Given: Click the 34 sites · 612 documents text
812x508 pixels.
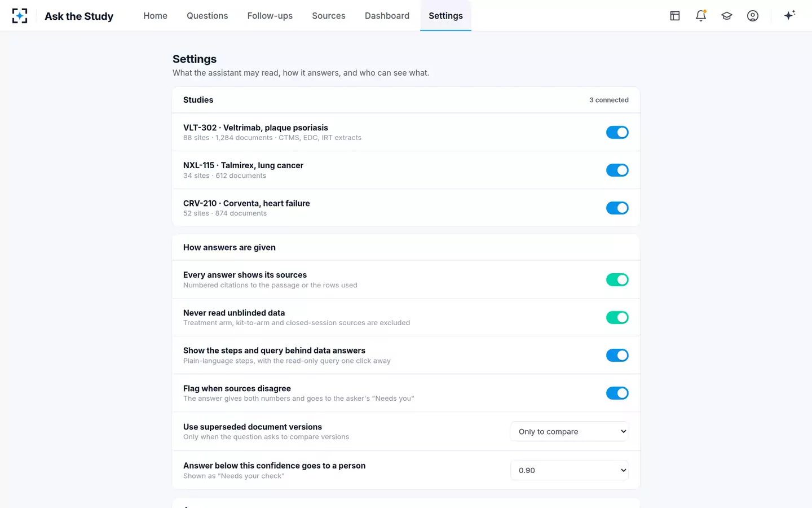Looking at the screenshot, I should tap(224, 176).
